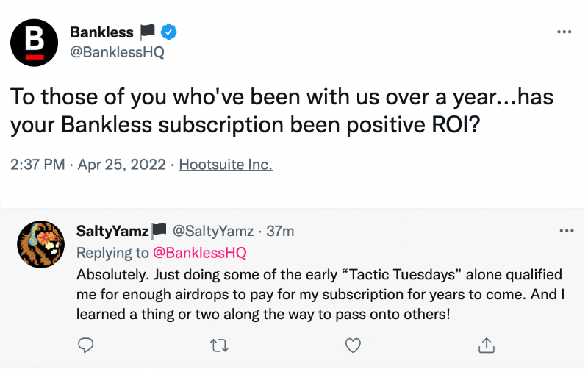Open the SaltyYamz display name
This screenshot has width=588, height=372.
pos(112,231)
